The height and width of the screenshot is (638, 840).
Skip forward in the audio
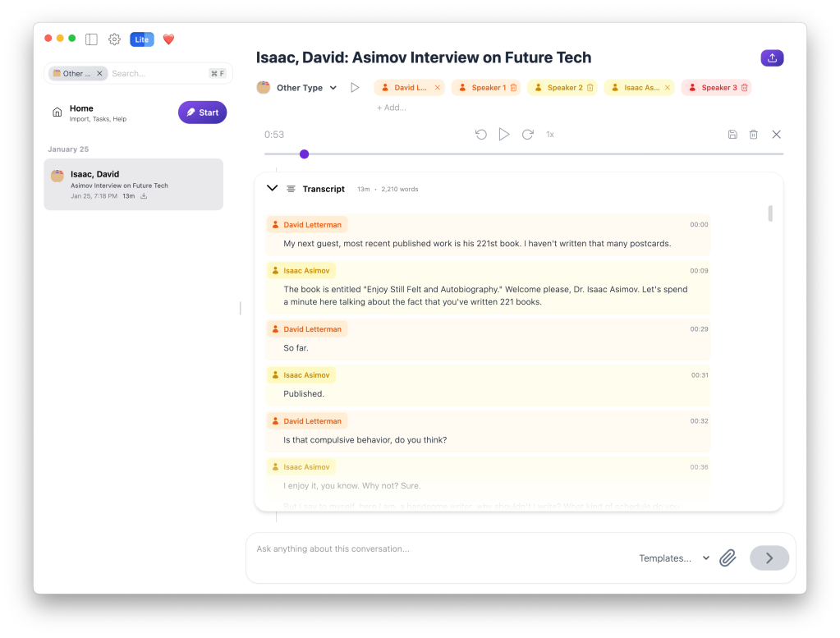pos(528,135)
